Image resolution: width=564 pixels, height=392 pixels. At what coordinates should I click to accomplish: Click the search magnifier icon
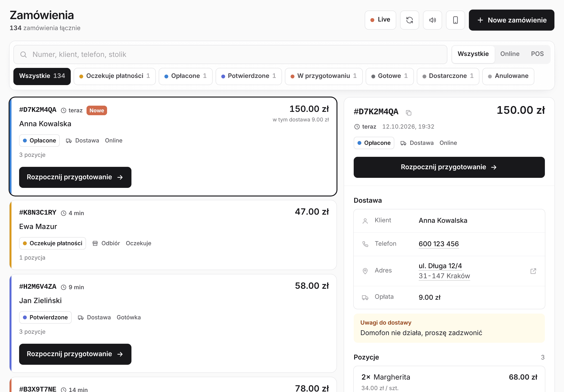[x=24, y=54]
